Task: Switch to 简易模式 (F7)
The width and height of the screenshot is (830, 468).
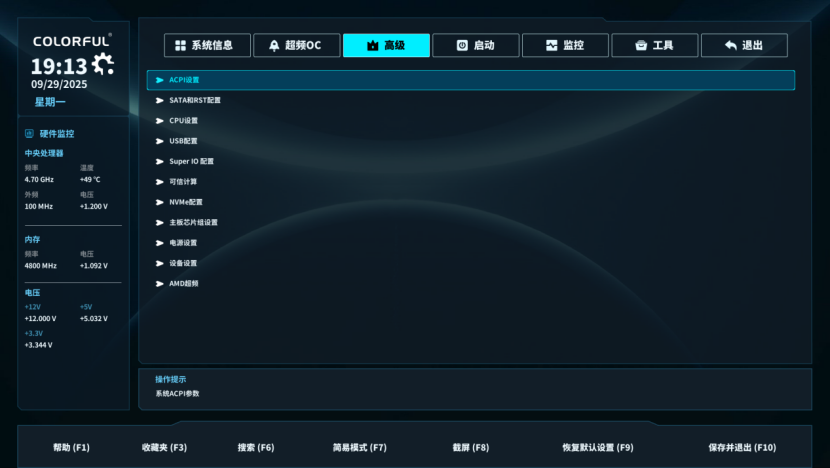Action: (x=359, y=447)
